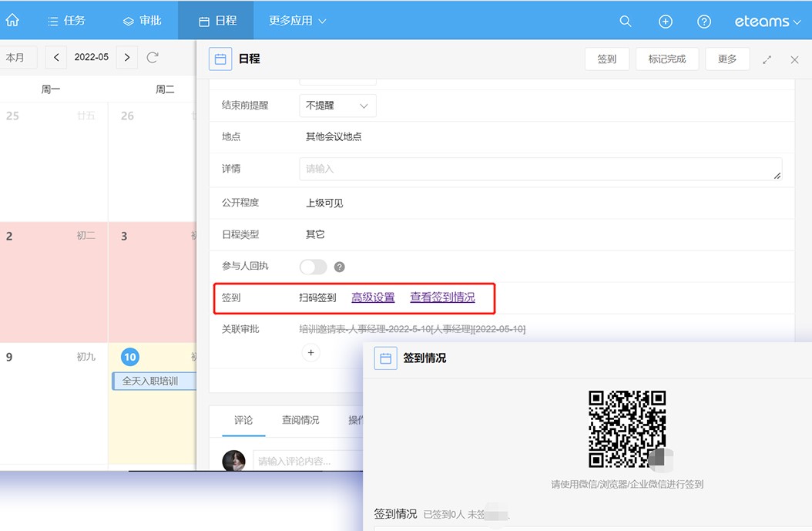Switch to the 评论 tab
This screenshot has height=531, width=812.
coord(243,420)
